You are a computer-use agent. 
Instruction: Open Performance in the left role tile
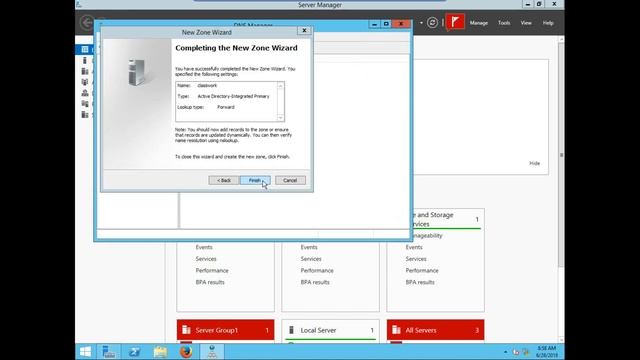click(212, 271)
